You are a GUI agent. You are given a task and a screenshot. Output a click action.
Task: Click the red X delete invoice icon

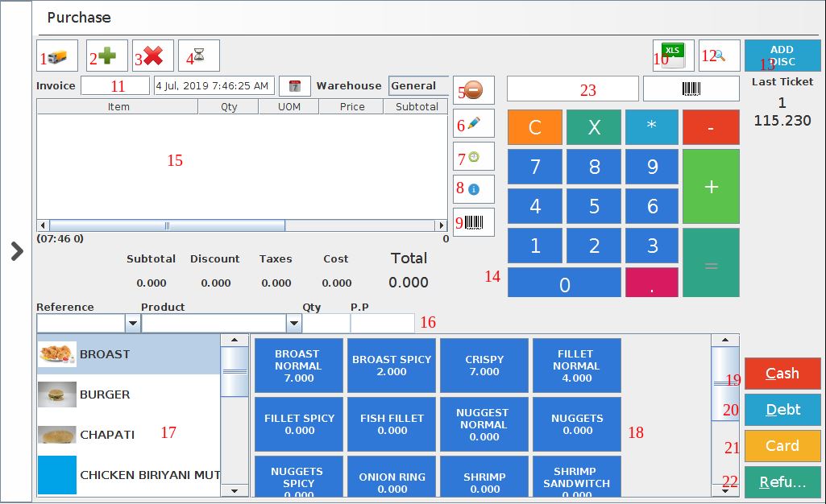pos(153,56)
